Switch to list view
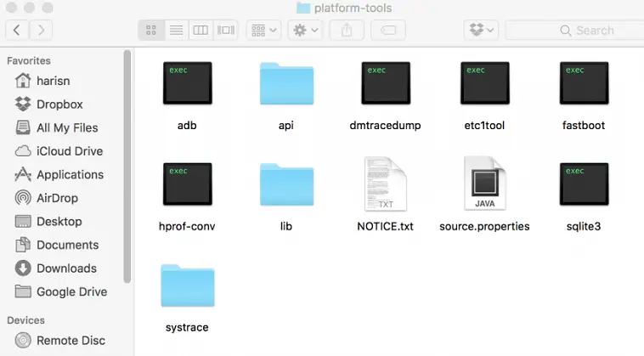This screenshot has height=356, width=644. tap(176, 30)
